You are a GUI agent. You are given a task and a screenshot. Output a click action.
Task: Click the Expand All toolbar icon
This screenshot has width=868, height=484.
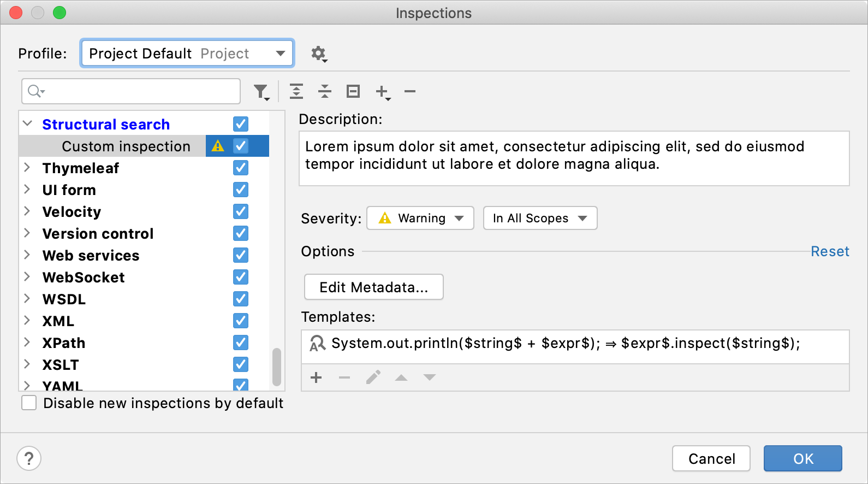point(296,91)
